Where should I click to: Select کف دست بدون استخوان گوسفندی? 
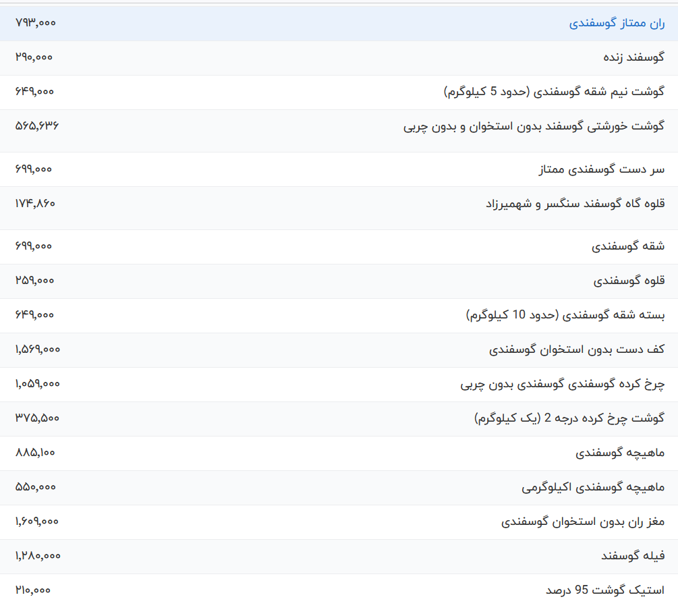[x=577, y=349]
